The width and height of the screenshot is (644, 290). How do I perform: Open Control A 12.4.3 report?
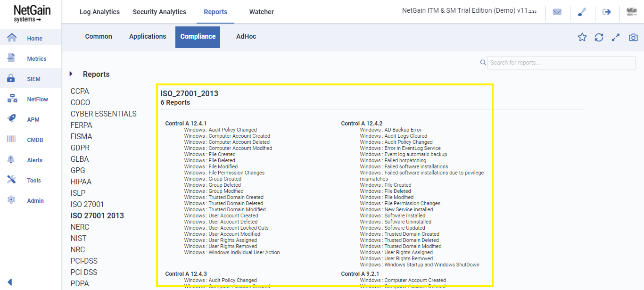click(186, 274)
